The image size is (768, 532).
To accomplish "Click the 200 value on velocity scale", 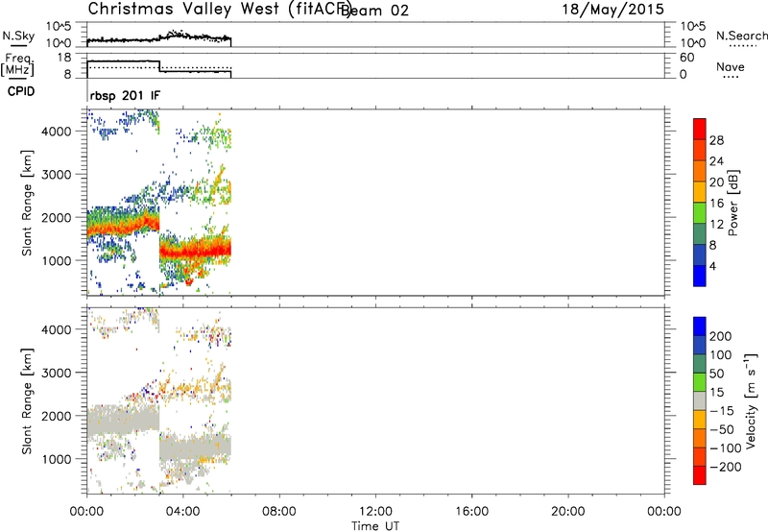I will tap(721, 336).
